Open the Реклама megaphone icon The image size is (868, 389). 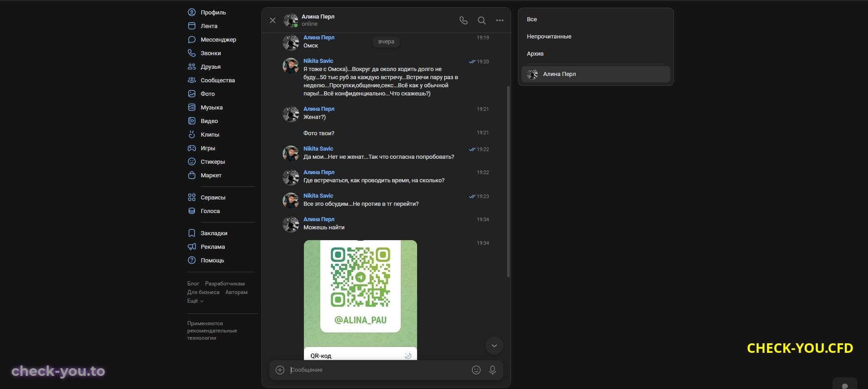[x=192, y=247]
